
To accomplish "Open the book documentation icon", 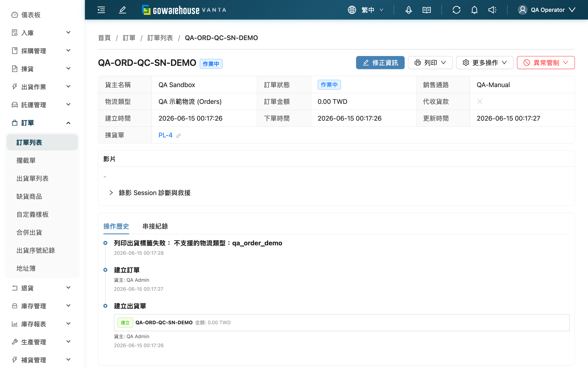I will 427,10.
